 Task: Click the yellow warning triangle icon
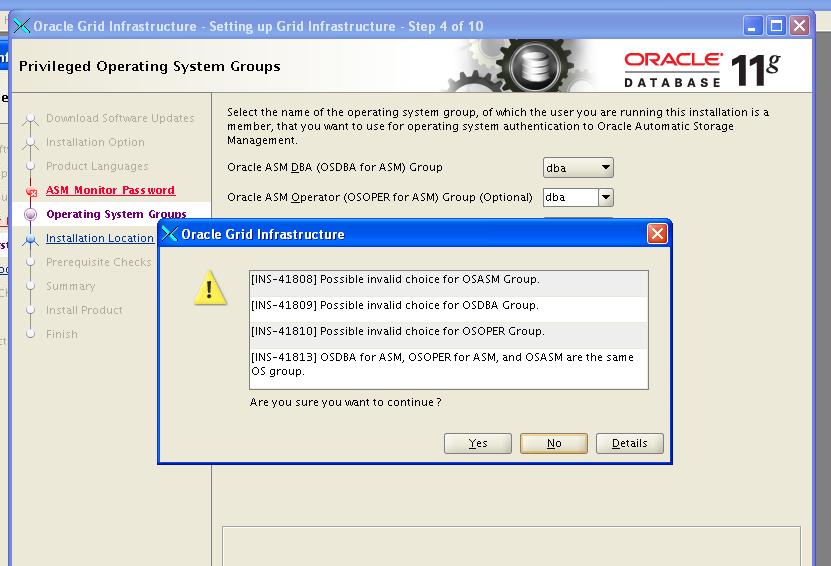pos(210,288)
